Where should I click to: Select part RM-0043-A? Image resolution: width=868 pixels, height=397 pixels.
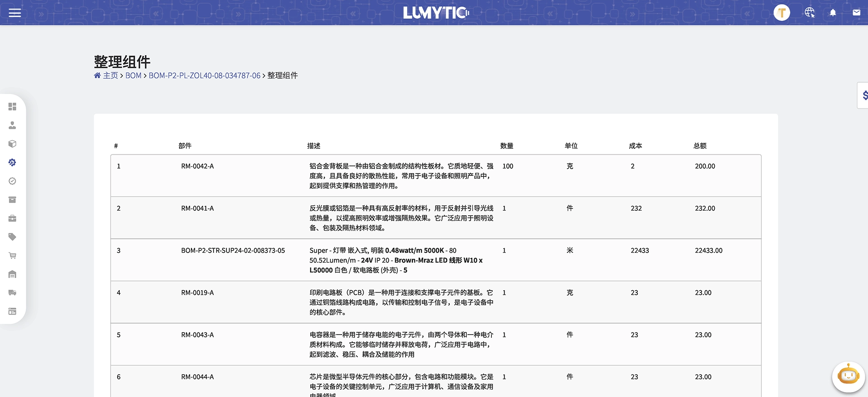[198, 335]
